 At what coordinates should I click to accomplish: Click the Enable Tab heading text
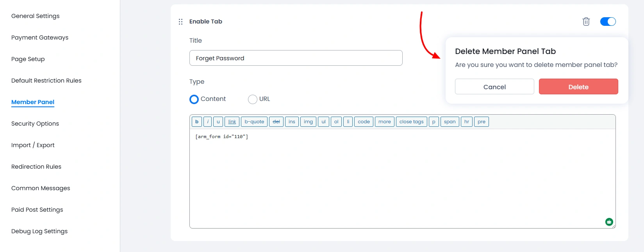click(x=206, y=22)
